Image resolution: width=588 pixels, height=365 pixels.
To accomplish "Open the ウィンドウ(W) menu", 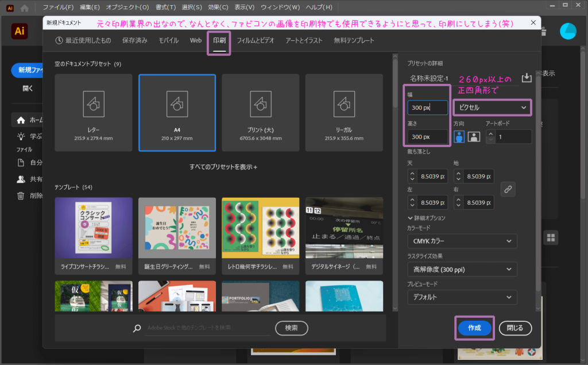I will point(280,7).
